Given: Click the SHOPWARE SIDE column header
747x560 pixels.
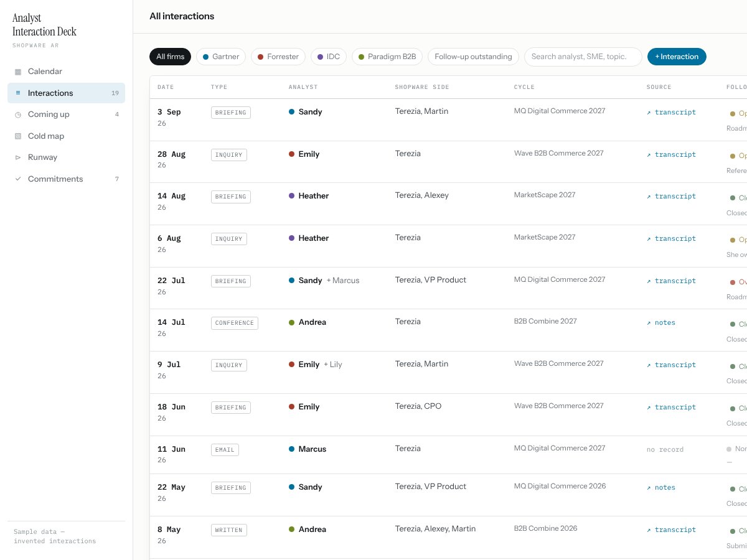Looking at the screenshot, I should coord(422,87).
